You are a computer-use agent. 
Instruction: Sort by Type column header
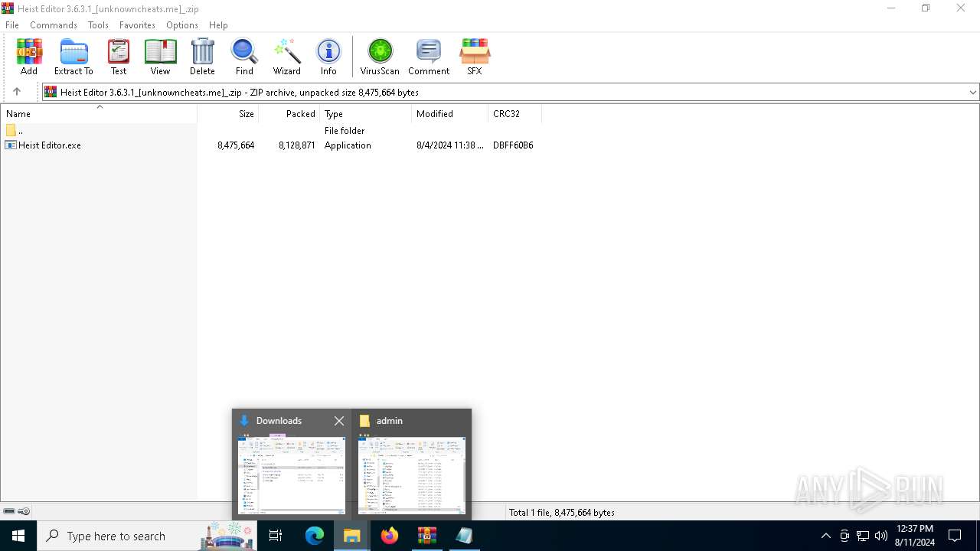pos(366,113)
